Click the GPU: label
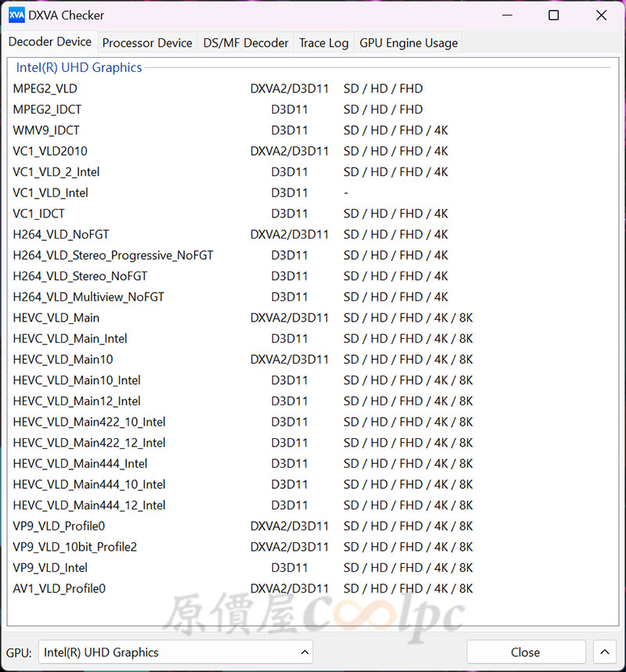The image size is (626, 672). point(19,652)
